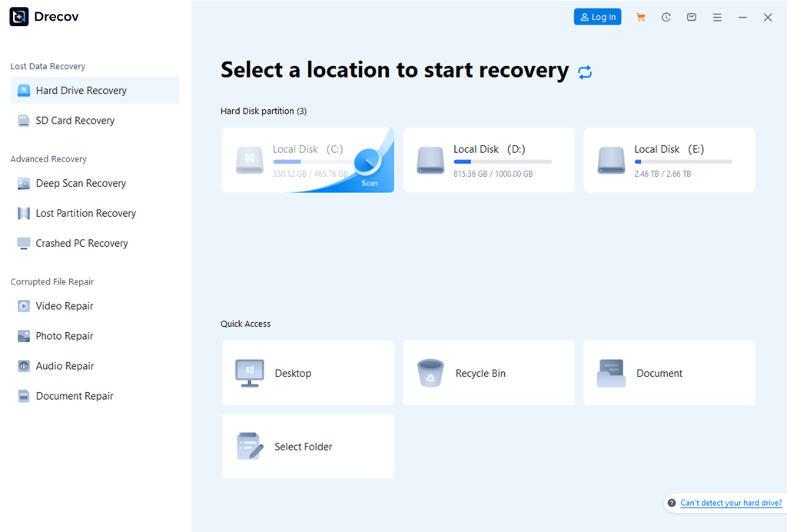Click the Lost Partition Recovery icon
The image size is (787, 532).
(24, 214)
